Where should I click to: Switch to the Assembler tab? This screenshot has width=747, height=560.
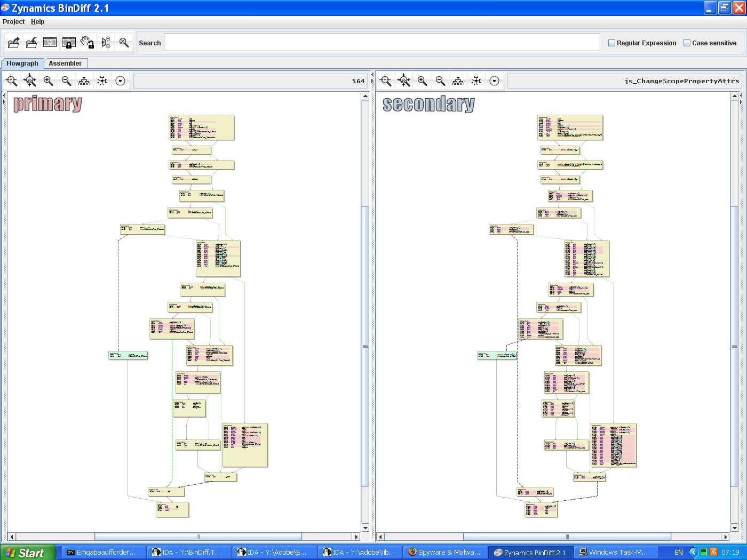click(x=66, y=63)
